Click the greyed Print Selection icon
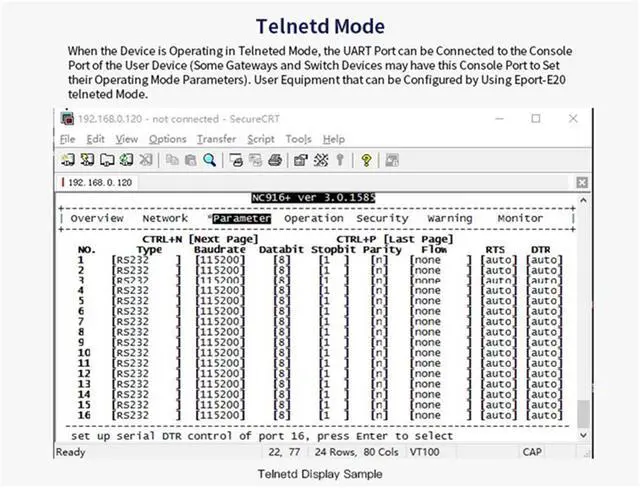This screenshot has height=488, width=640. [256, 160]
